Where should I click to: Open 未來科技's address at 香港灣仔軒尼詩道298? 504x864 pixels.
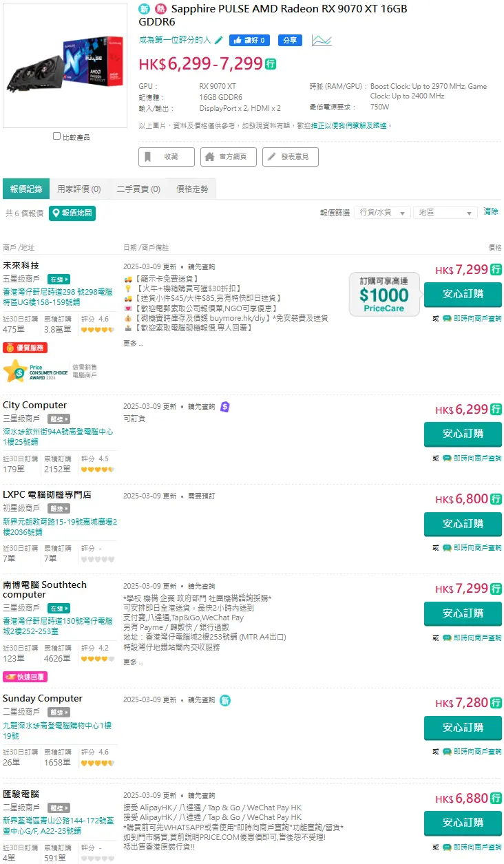pyautogui.click(x=58, y=297)
